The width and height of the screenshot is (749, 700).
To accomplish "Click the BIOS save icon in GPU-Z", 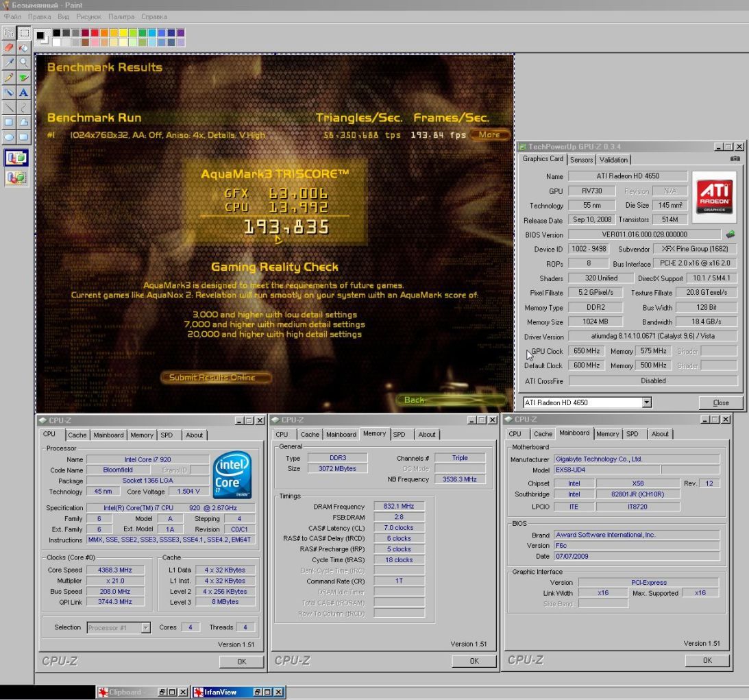I will (x=730, y=234).
